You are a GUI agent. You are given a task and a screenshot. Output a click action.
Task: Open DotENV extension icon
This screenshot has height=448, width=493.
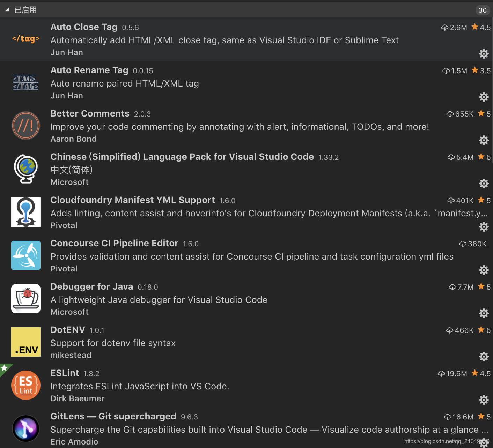click(26, 342)
